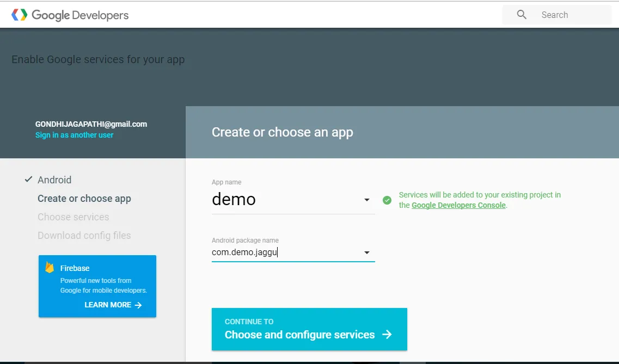Click Powerful new tools Firebase description
Image resolution: width=619 pixels, height=364 pixels.
click(x=103, y=286)
